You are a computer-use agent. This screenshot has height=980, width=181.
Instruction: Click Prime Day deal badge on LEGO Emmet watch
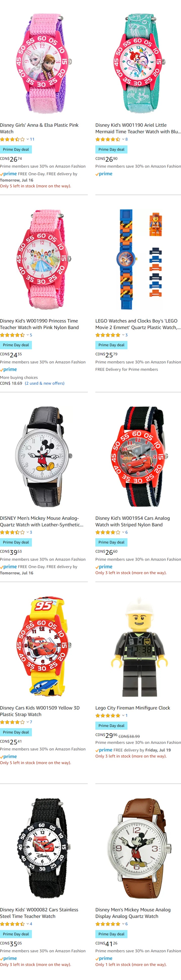pos(111,345)
